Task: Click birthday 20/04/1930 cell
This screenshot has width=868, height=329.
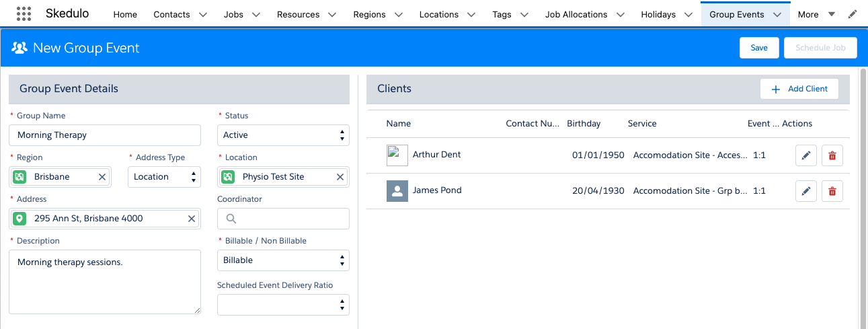Action: click(x=598, y=191)
